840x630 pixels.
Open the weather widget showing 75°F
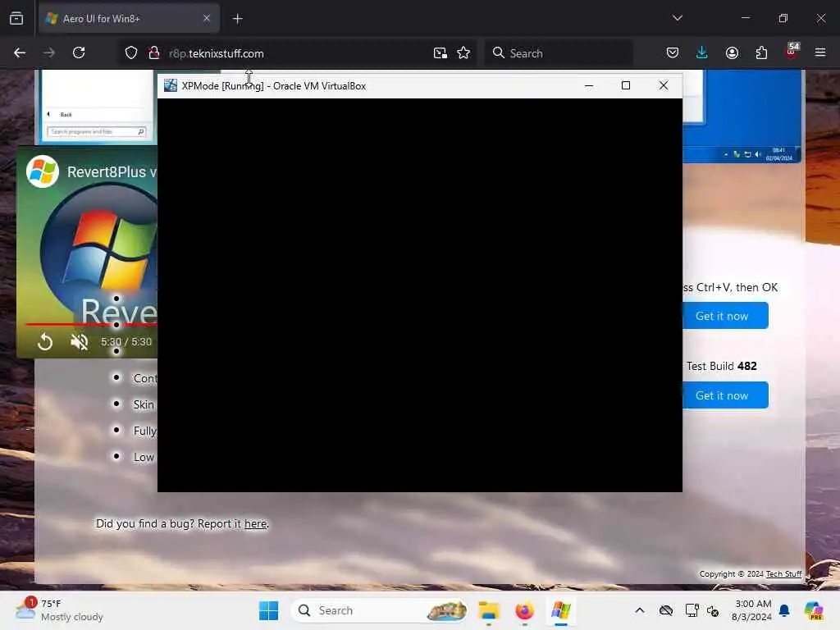pyautogui.click(x=59, y=610)
